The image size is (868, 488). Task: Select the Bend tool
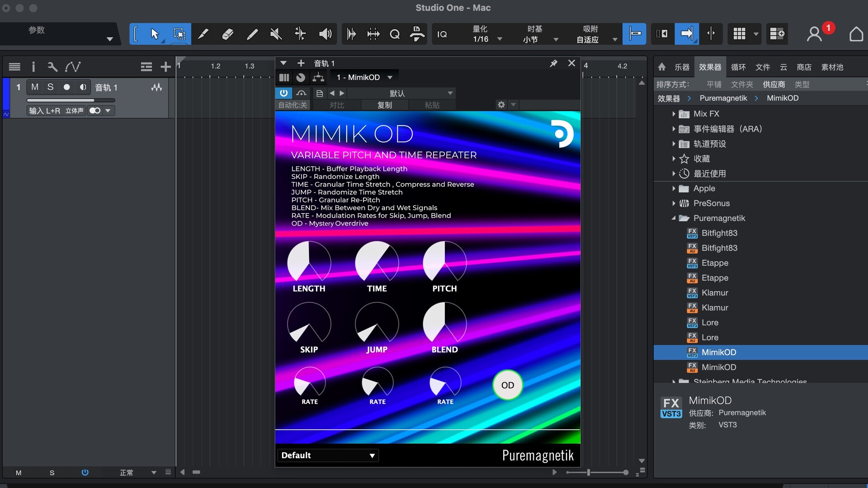[300, 34]
